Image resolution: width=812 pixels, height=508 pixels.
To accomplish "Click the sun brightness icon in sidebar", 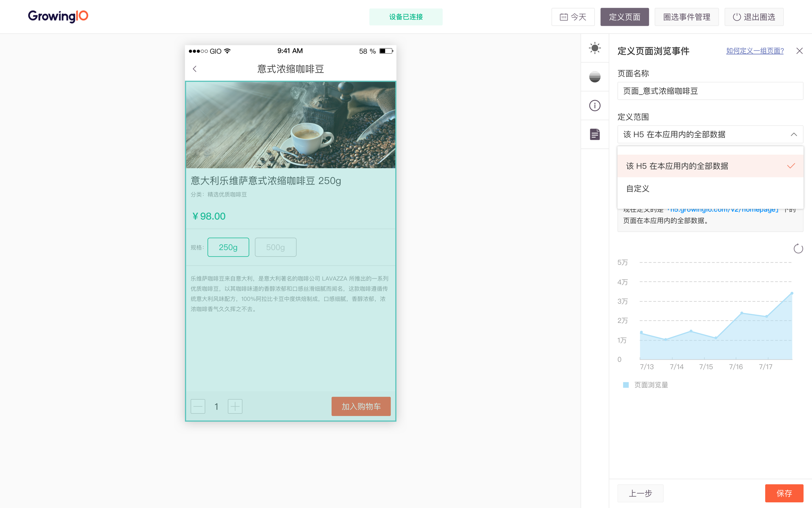I will (595, 48).
